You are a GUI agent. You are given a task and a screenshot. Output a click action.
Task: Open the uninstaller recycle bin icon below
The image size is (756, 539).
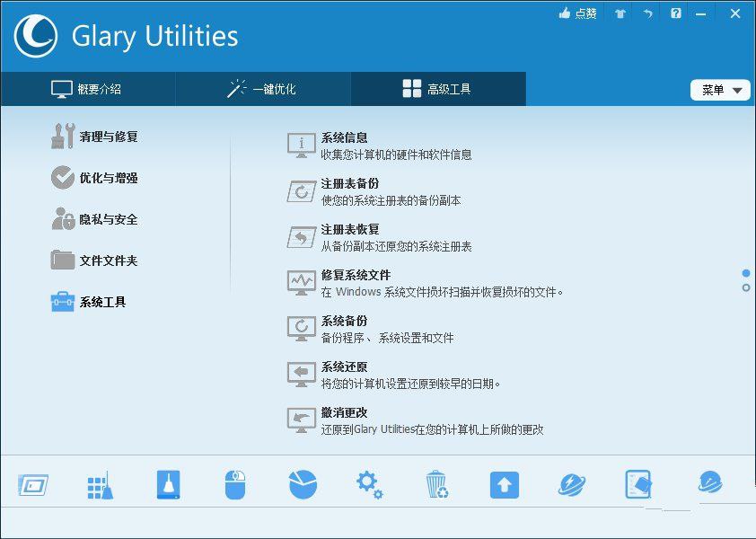coord(436,483)
